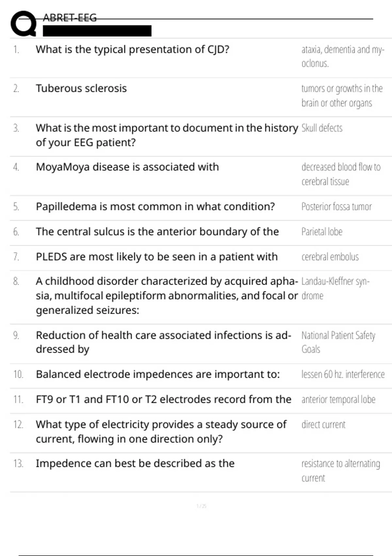
Task: Click the answer 'ataxia, dementia and myoclonus'
Action: (343, 56)
